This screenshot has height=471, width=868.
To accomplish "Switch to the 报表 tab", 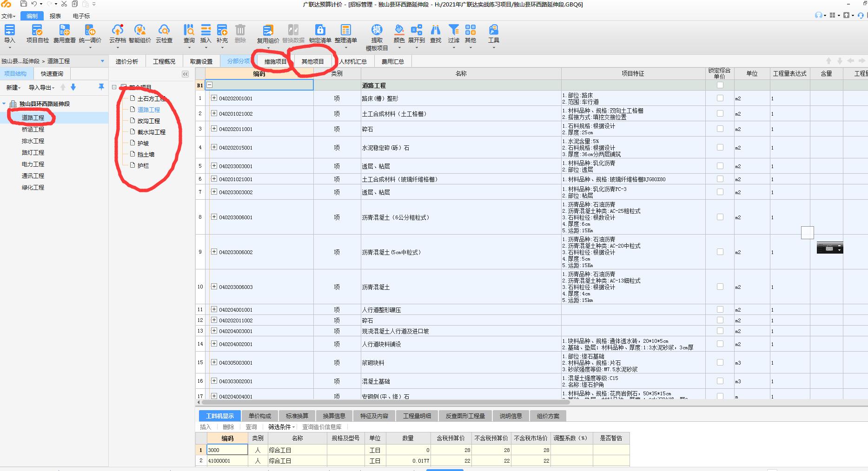I will tap(55, 16).
